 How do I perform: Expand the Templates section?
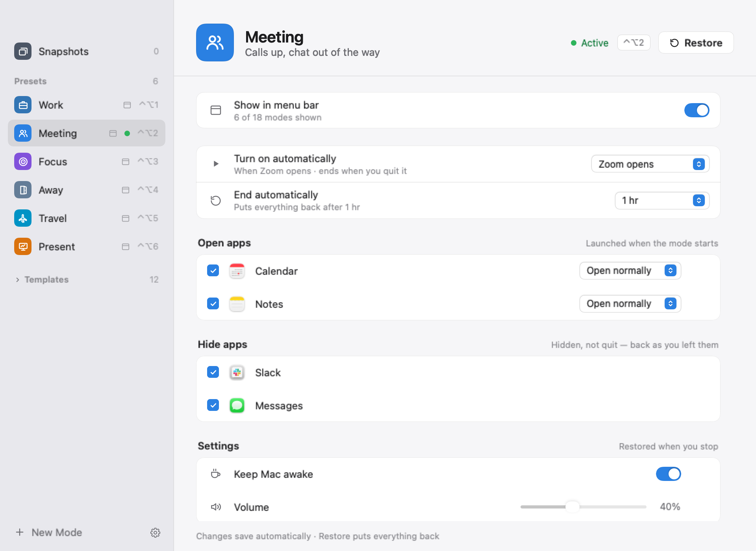(x=17, y=279)
